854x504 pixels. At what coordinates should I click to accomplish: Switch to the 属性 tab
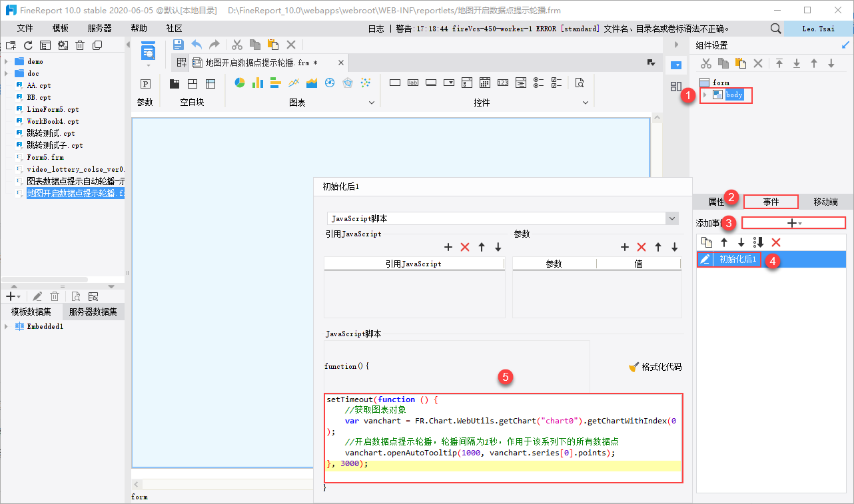pyautogui.click(x=716, y=202)
